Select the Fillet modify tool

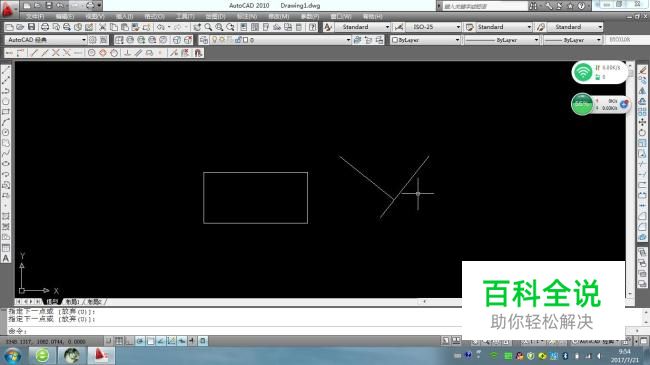point(642,226)
